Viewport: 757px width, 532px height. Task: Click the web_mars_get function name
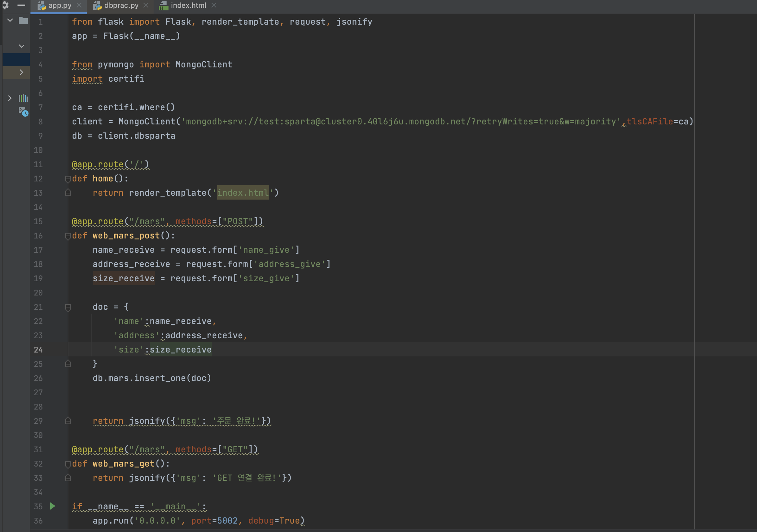coord(124,464)
